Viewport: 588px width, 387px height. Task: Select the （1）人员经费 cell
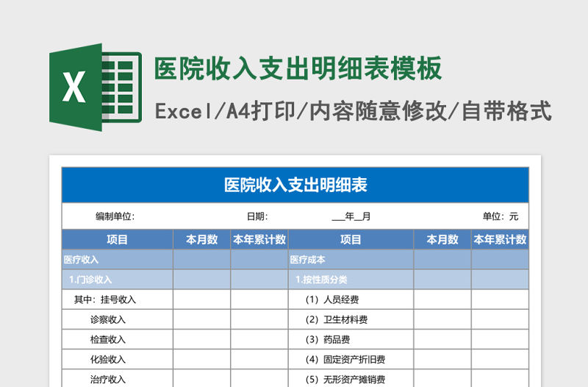click(332, 299)
